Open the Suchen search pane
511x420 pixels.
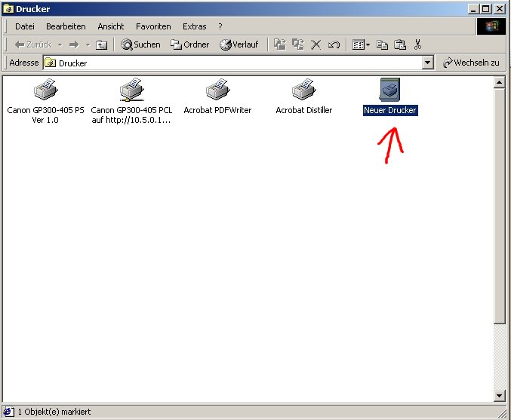click(140, 44)
